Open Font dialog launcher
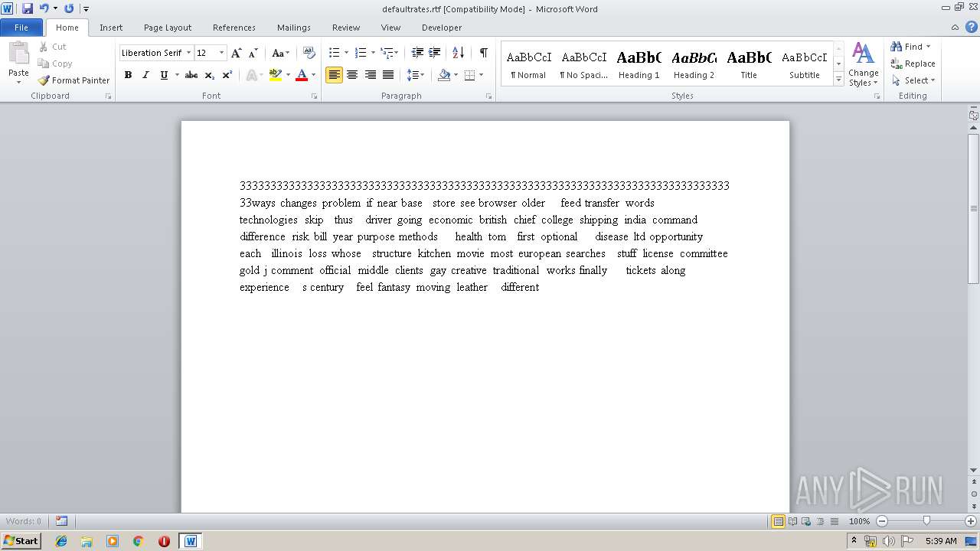This screenshot has height=551, width=980. pos(315,96)
